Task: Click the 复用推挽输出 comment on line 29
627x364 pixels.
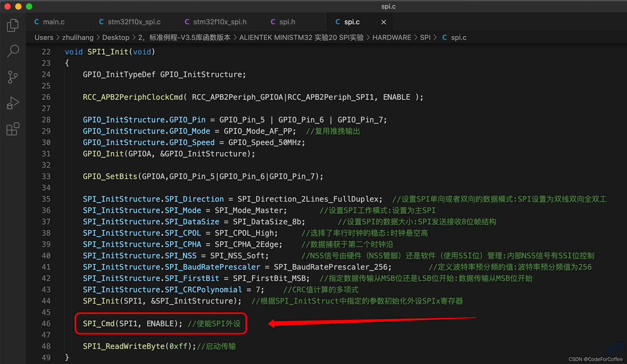Action: click(333, 131)
